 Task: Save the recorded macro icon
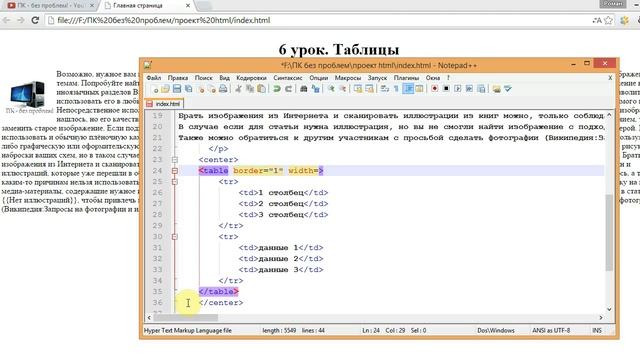(481, 89)
